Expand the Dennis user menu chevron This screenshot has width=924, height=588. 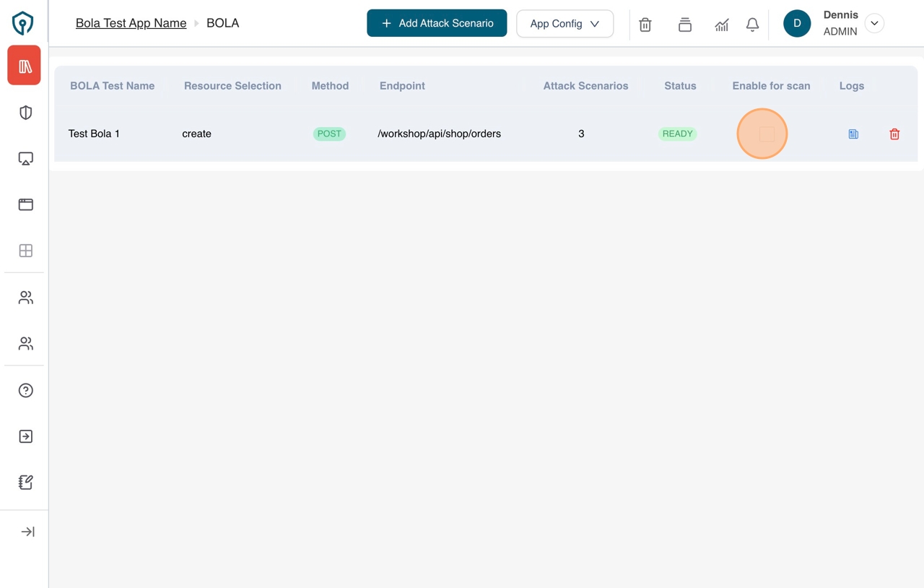(874, 23)
